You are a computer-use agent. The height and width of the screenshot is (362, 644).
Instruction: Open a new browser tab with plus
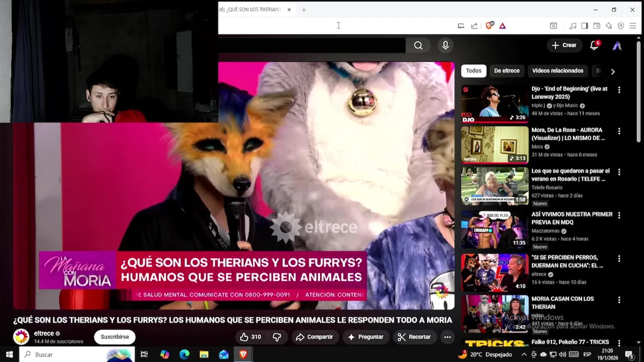[304, 10]
